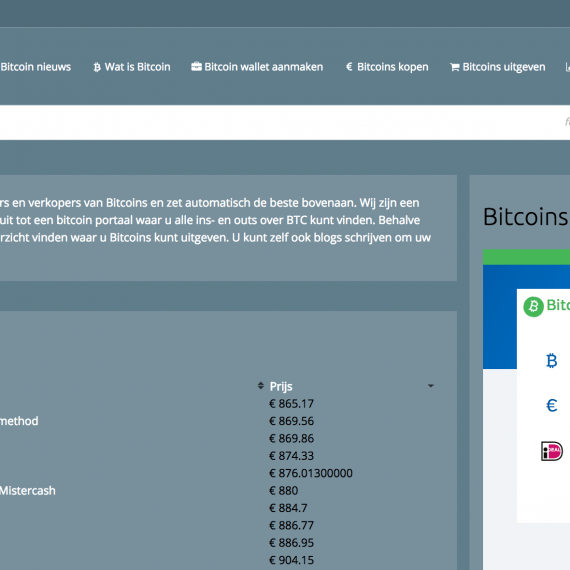Toggle the descending caret in the Prijs header
The height and width of the screenshot is (570, 570).
pyautogui.click(x=431, y=386)
